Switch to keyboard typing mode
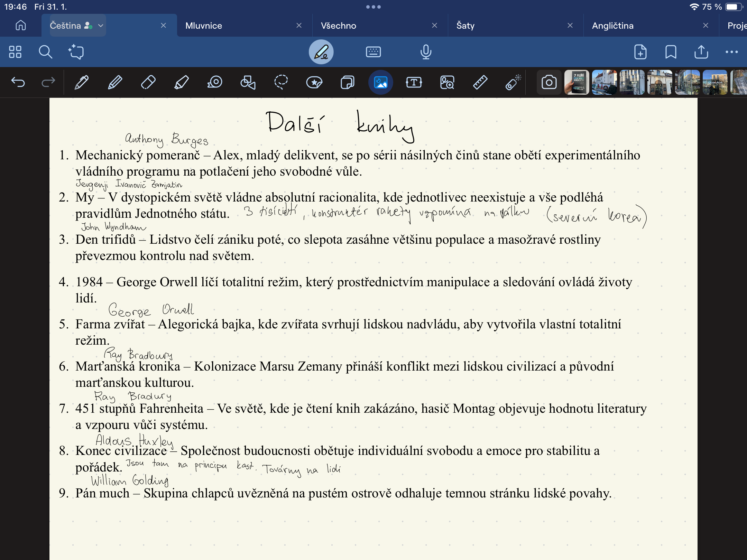Screen dimensions: 747x560 (373, 52)
